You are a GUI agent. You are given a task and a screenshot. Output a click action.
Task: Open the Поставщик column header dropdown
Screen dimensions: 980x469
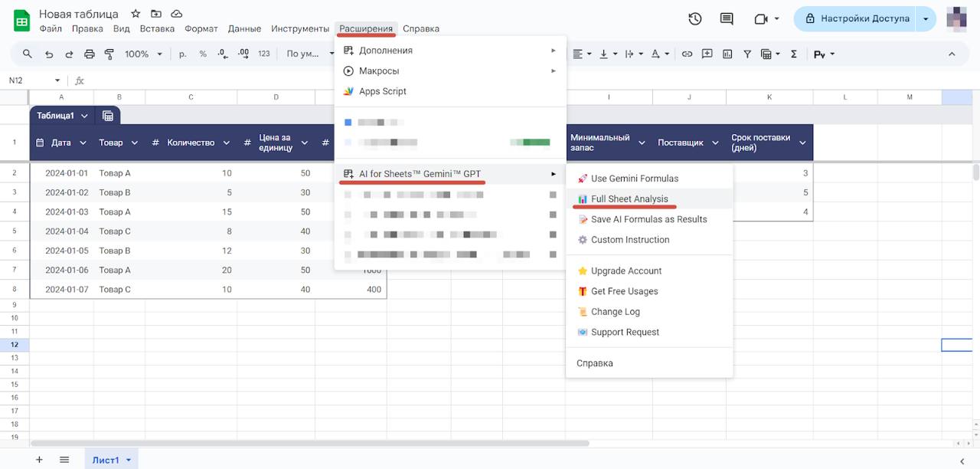[714, 143]
